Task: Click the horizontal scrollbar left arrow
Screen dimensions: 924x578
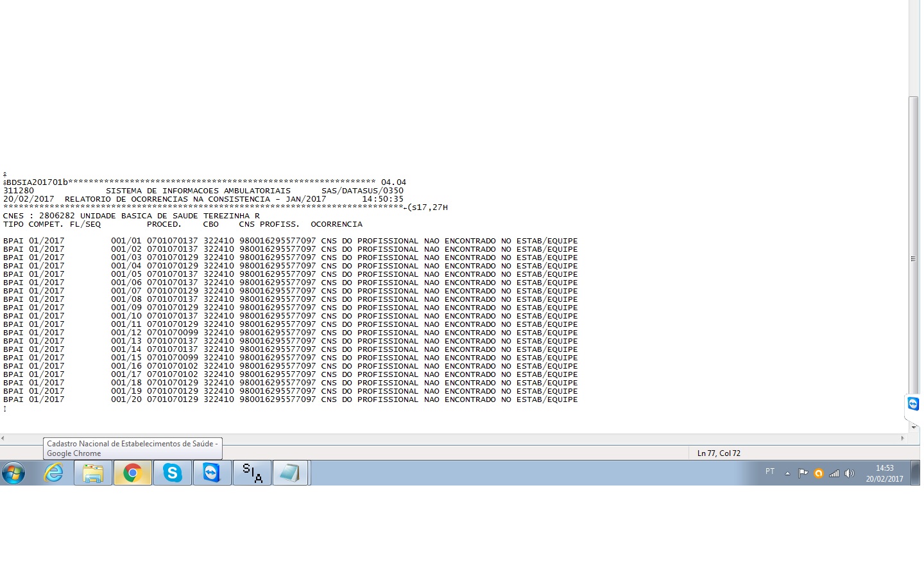Action: [3, 438]
